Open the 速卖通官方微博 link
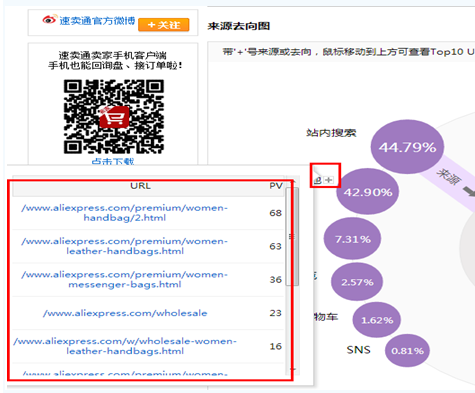 tap(97, 21)
